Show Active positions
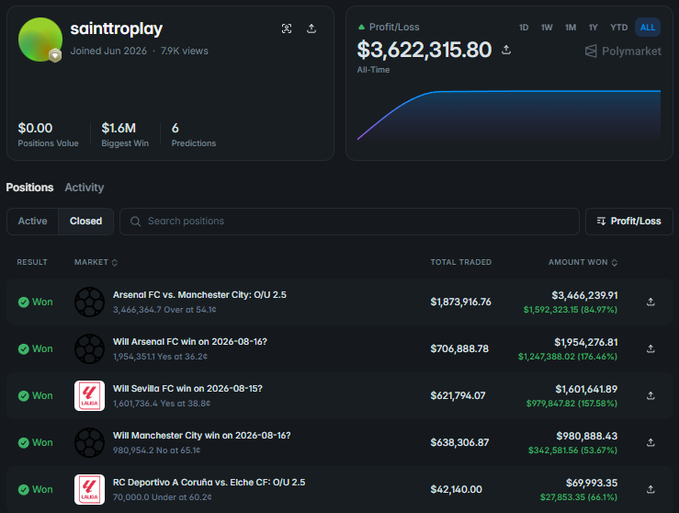The image size is (679, 513). (32, 221)
